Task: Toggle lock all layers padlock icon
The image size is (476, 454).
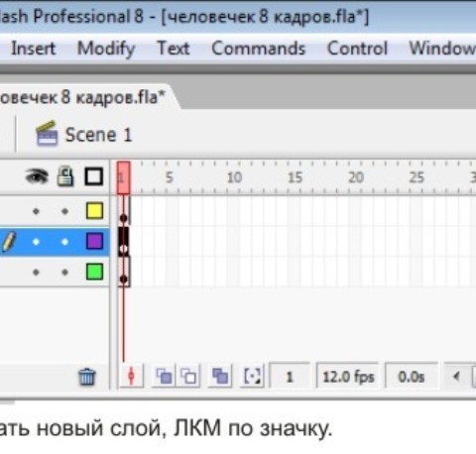Action: click(65, 176)
